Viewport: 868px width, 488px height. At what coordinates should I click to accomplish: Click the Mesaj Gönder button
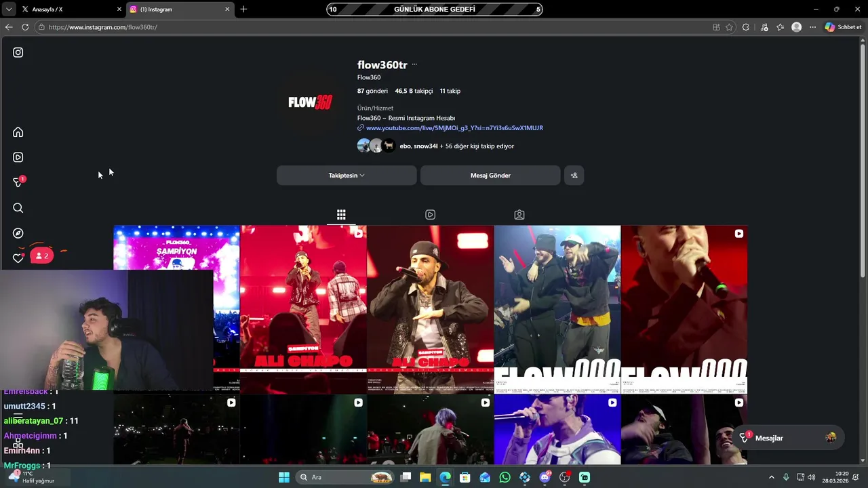(490, 176)
